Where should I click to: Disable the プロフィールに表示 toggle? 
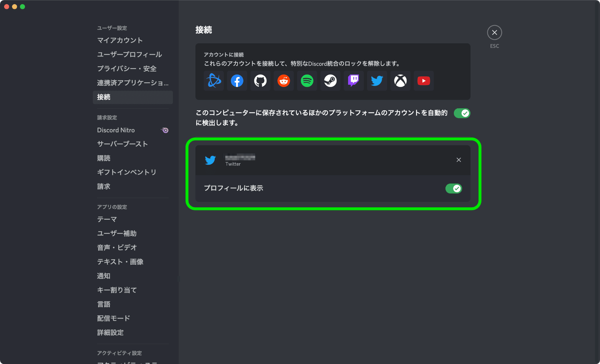pyautogui.click(x=454, y=188)
